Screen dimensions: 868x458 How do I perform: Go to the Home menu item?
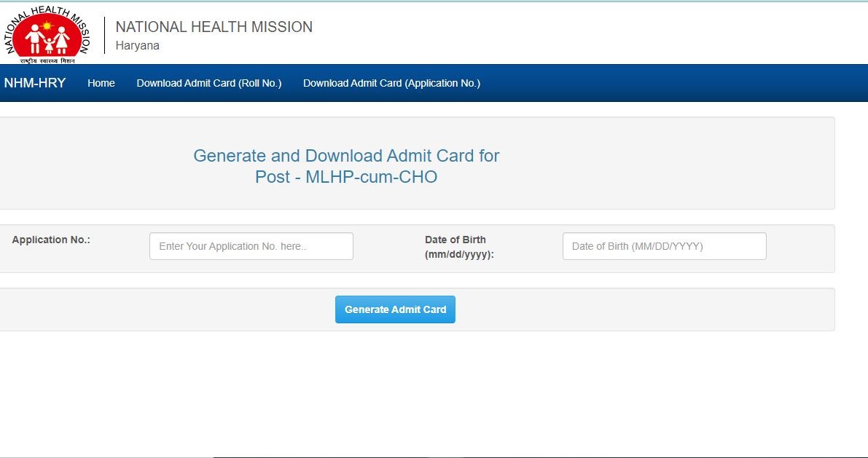pos(101,83)
